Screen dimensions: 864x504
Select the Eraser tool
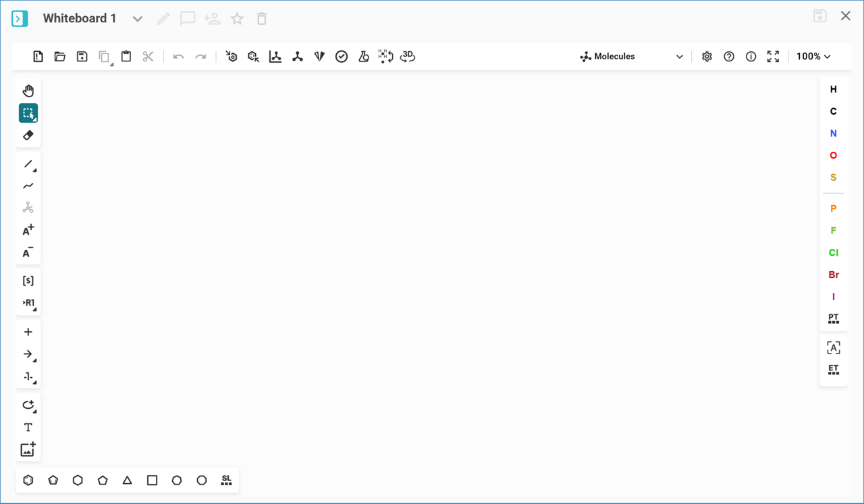tap(28, 136)
